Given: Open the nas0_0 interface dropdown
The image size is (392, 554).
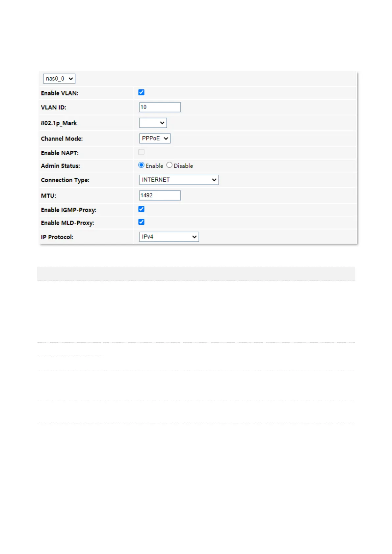Looking at the screenshot, I should [x=59, y=79].
